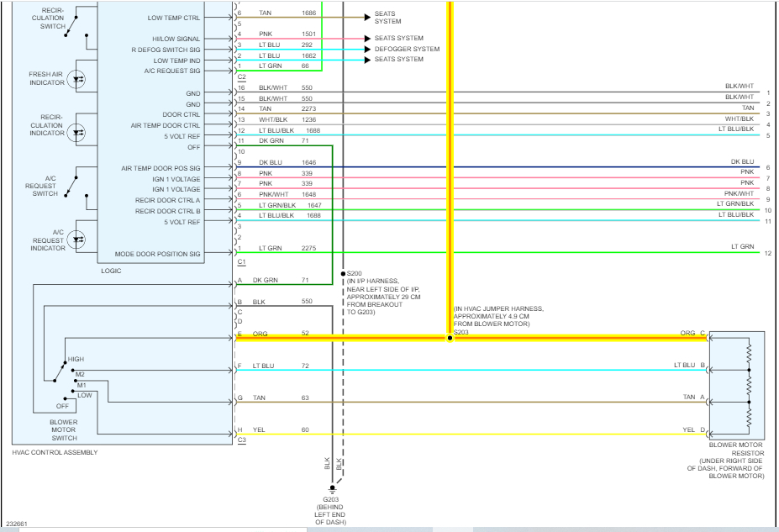Click the Recirculation Indicator LED symbol
Screen dimensions: 779x532
coord(79,133)
